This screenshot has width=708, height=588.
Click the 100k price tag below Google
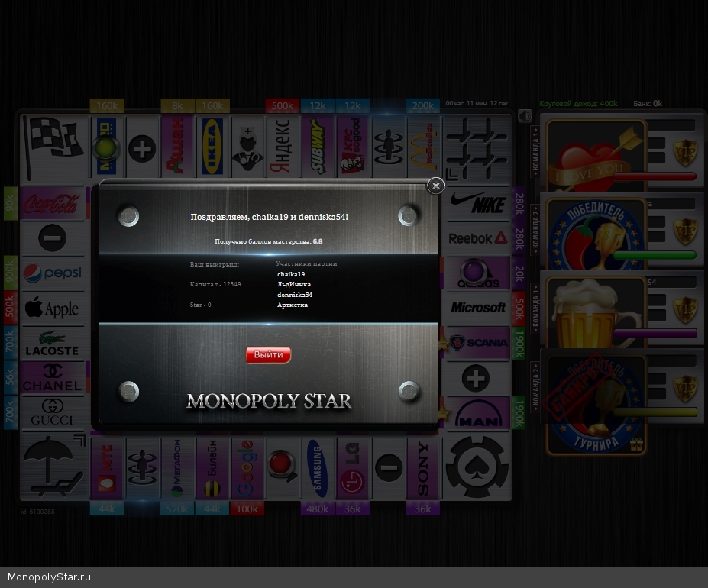point(247,509)
